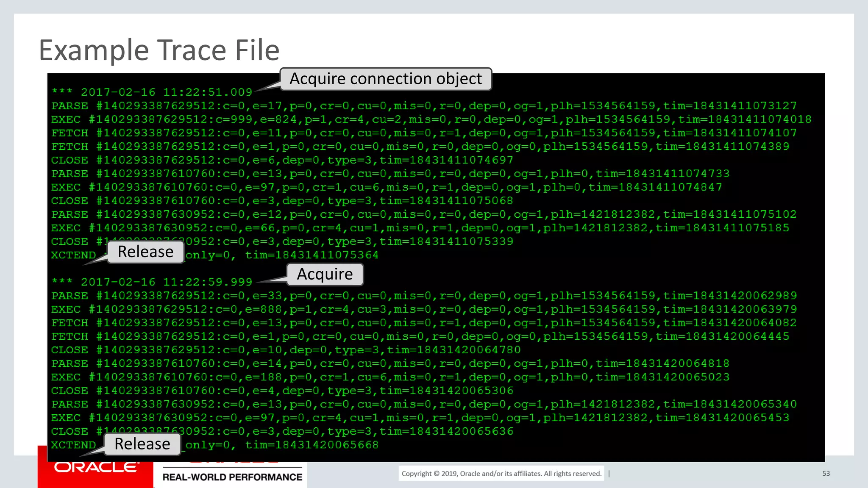Click the red Oracle logo
The width and height of the screenshot is (868, 488).
pyautogui.click(x=96, y=467)
